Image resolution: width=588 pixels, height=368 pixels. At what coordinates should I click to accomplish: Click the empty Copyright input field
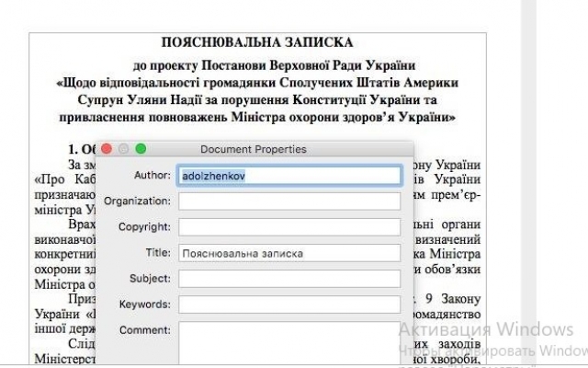289,227
